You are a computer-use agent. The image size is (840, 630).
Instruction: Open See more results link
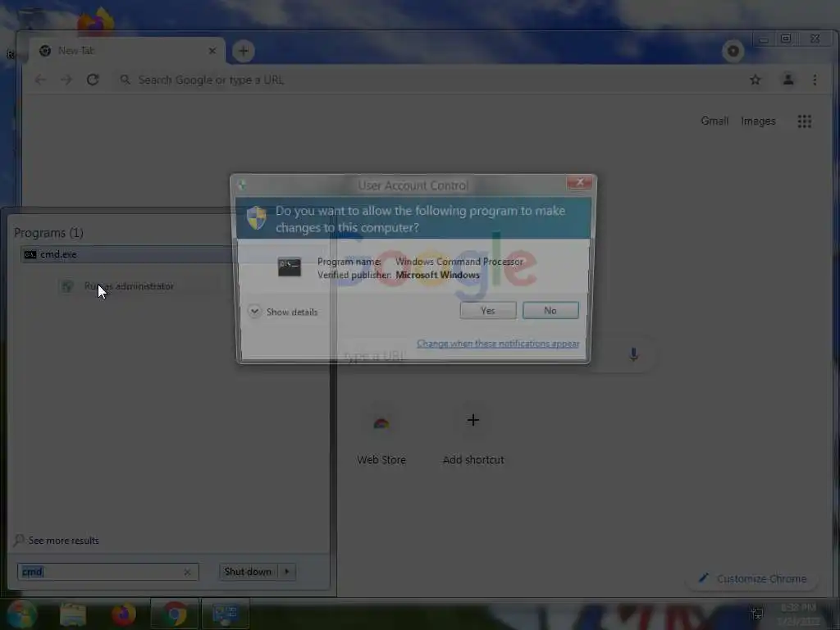click(x=57, y=541)
